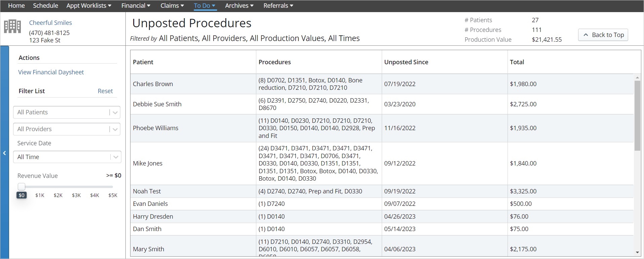644x259 pixels.
Task: Click the Cheerful Smiles office building icon
Action: coord(12,26)
